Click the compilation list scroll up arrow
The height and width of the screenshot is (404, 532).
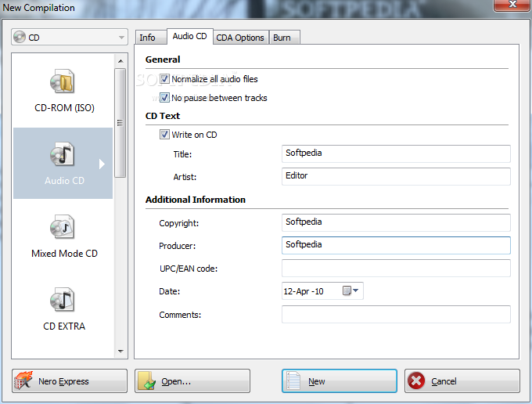(x=120, y=61)
